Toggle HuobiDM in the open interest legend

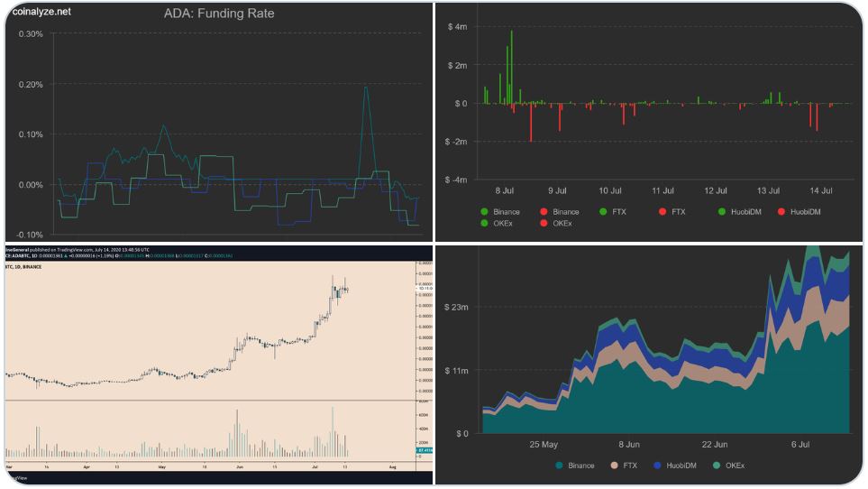675,466
